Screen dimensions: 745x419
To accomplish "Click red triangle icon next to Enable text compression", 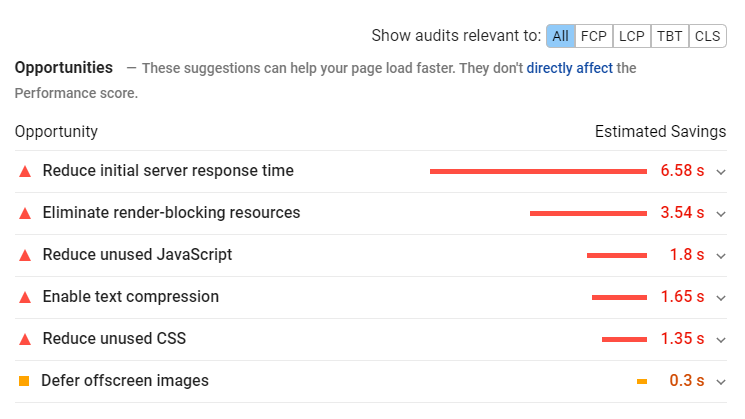I will pos(25,297).
